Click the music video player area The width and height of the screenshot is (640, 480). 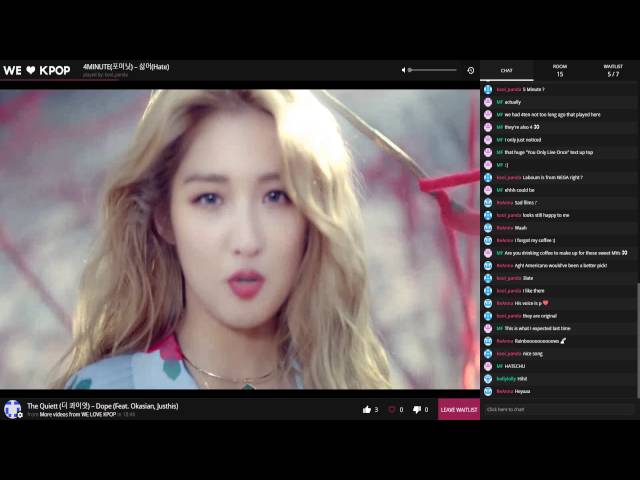[x=240, y=239]
